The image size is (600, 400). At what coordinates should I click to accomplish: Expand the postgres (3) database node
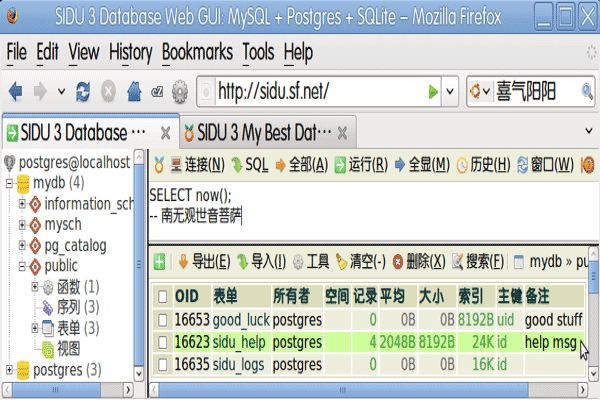coord(10,370)
